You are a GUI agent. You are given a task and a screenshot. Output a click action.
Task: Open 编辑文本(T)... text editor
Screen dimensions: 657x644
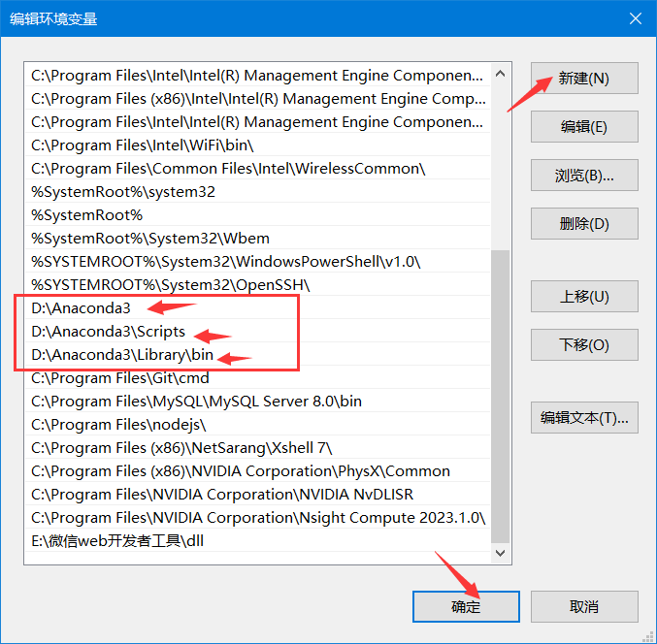584,417
